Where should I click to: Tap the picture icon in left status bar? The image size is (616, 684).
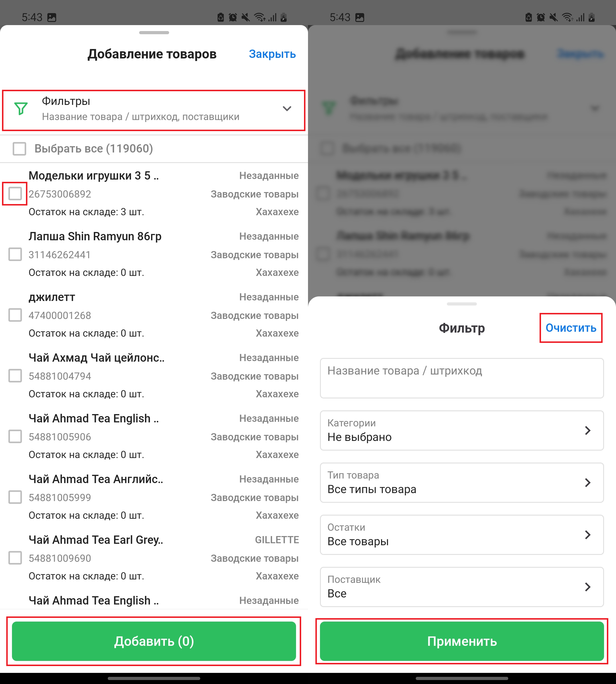[x=52, y=17]
